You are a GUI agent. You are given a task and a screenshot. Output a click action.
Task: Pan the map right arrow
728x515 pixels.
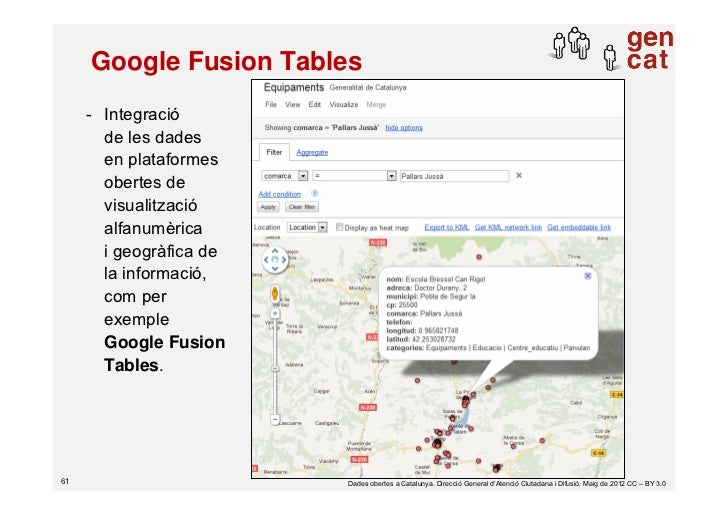coord(284,260)
